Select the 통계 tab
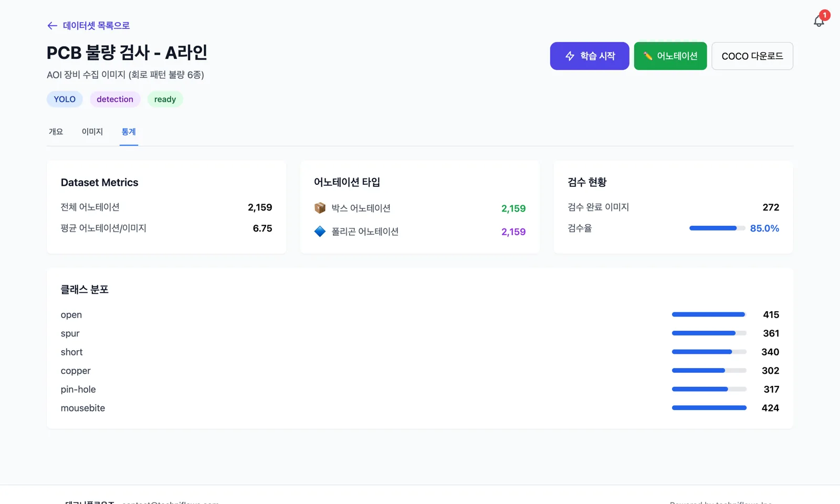The width and height of the screenshot is (840, 504). [x=129, y=132]
